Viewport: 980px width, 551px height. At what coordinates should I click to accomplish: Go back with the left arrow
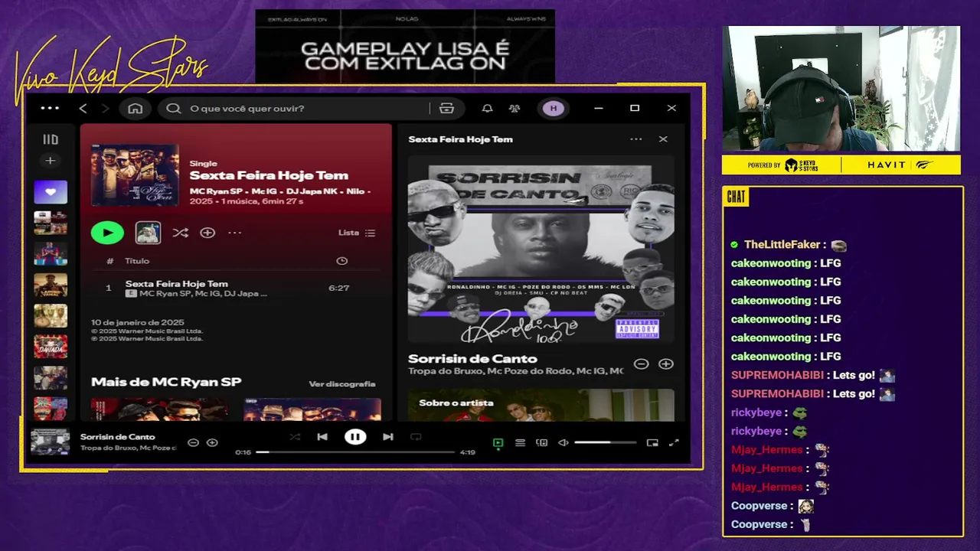[83, 109]
